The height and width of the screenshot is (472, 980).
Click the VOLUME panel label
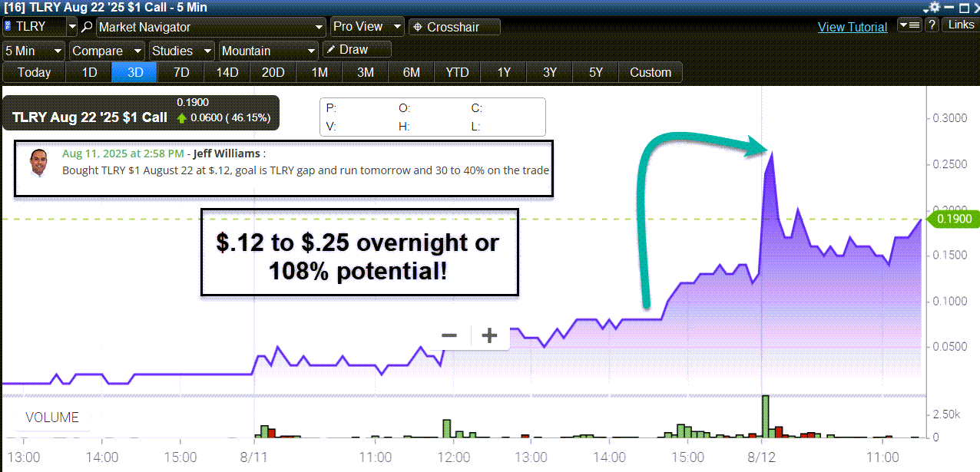(52, 418)
